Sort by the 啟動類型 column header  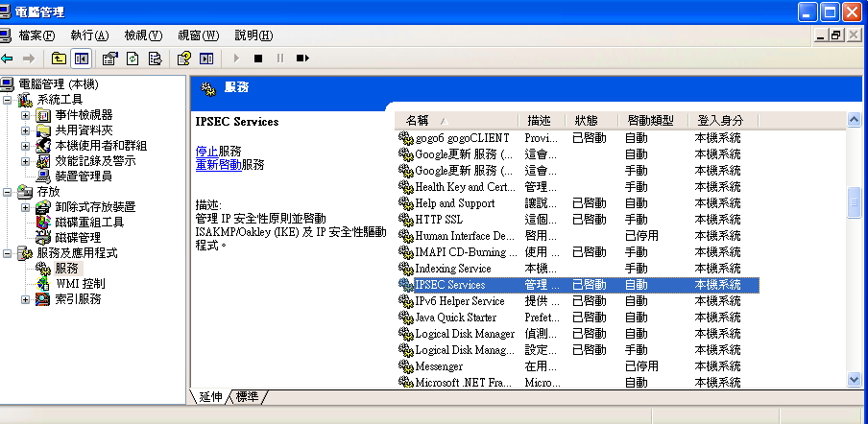pyautogui.click(x=653, y=121)
